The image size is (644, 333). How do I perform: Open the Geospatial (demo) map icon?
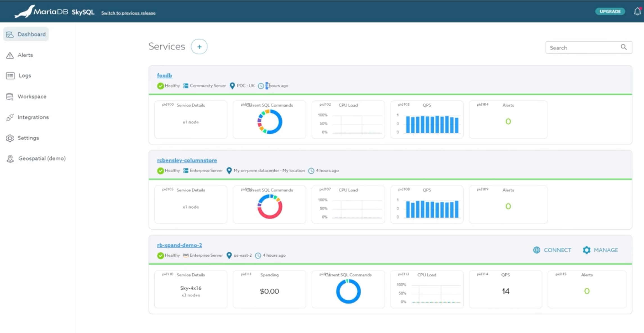pyautogui.click(x=10, y=158)
